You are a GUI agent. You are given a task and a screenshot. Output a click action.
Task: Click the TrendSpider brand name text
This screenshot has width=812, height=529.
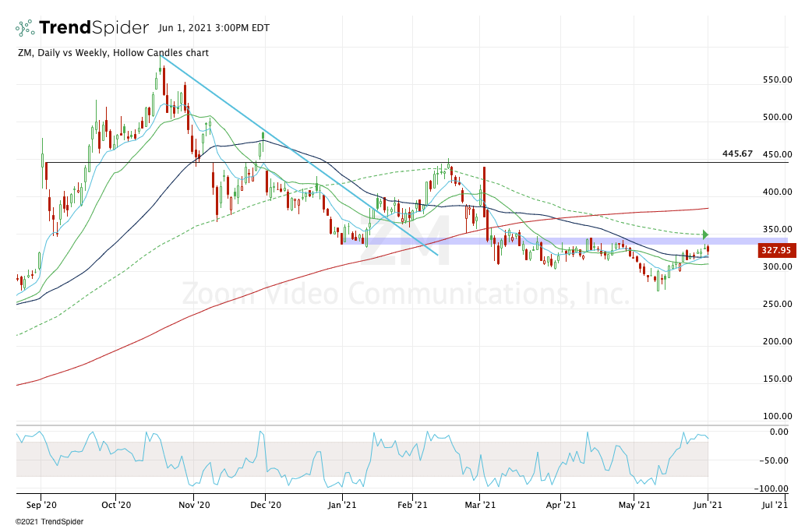(x=94, y=28)
